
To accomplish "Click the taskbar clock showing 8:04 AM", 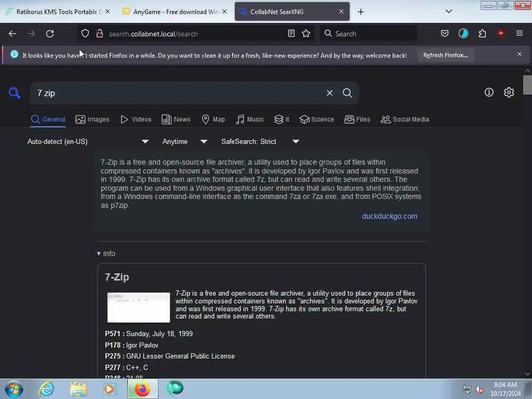I will pos(506,389).
